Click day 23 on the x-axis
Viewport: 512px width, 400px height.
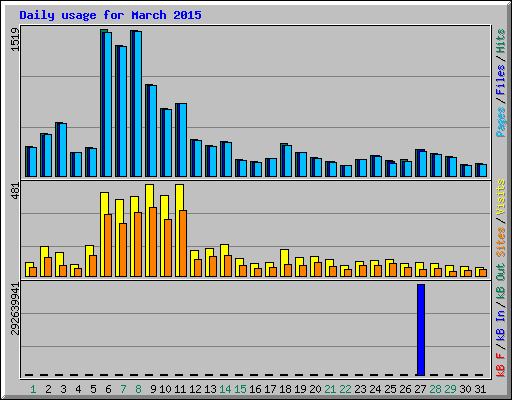click(x=360, y=389)
